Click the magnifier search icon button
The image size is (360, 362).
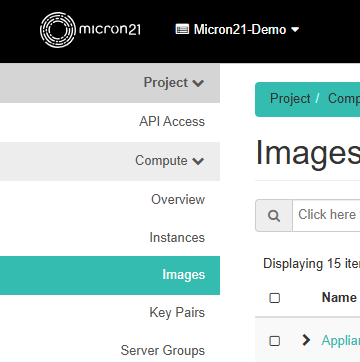[x=274, y=216]
